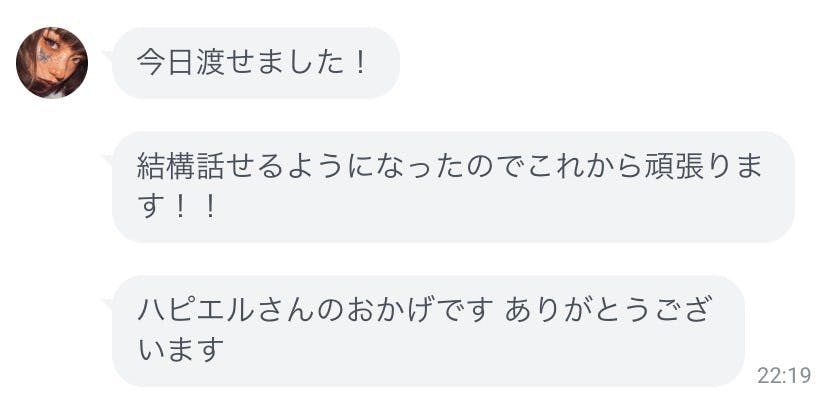Open the sender's profile avatar
This screenshot has width=828, height=404.
tap(52, 63)
